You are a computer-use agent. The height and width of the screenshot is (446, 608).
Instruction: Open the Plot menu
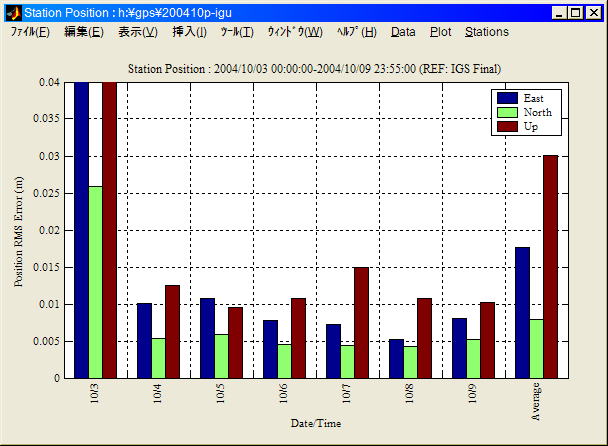pos(440,32)
